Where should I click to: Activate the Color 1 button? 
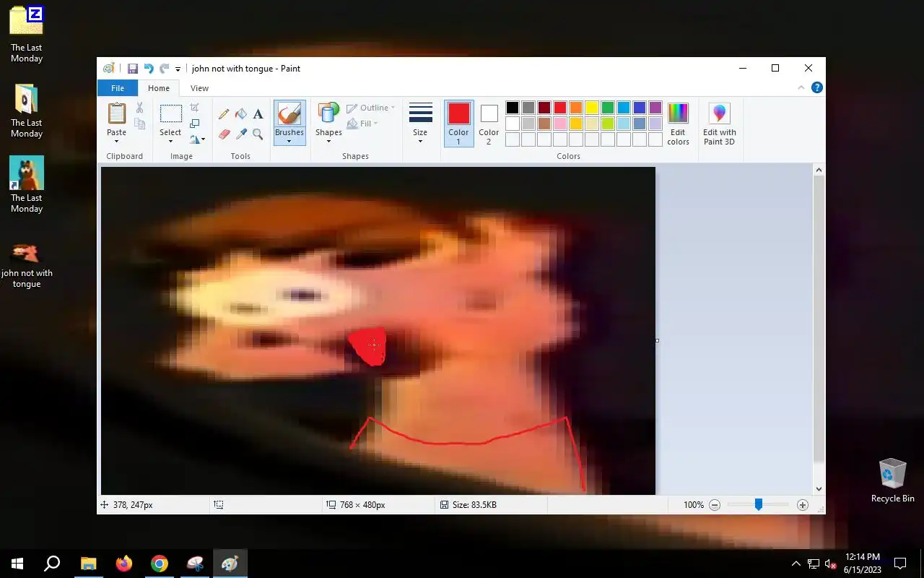click(x=458, y=124)
